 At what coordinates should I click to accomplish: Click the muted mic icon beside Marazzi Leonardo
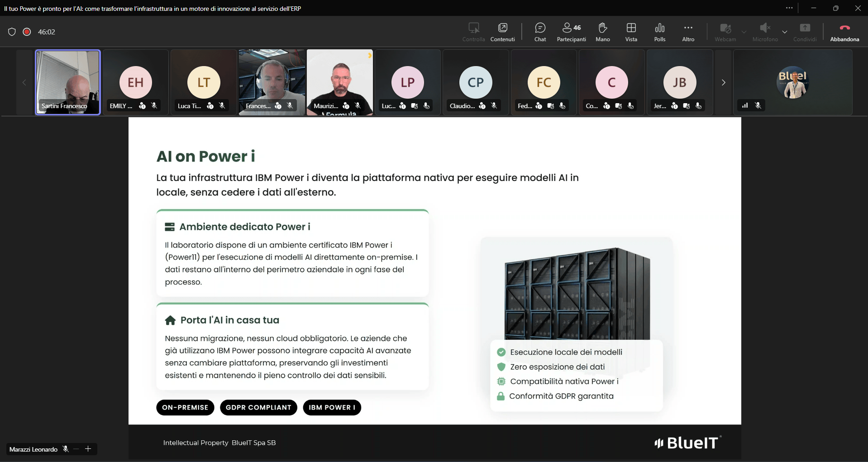[x=66, y=449]
